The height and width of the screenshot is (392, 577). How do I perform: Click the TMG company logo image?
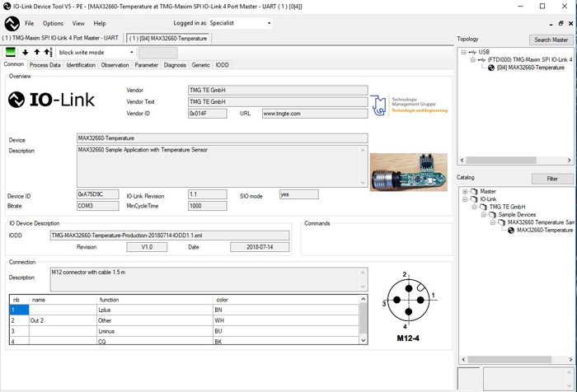point(409,105)
